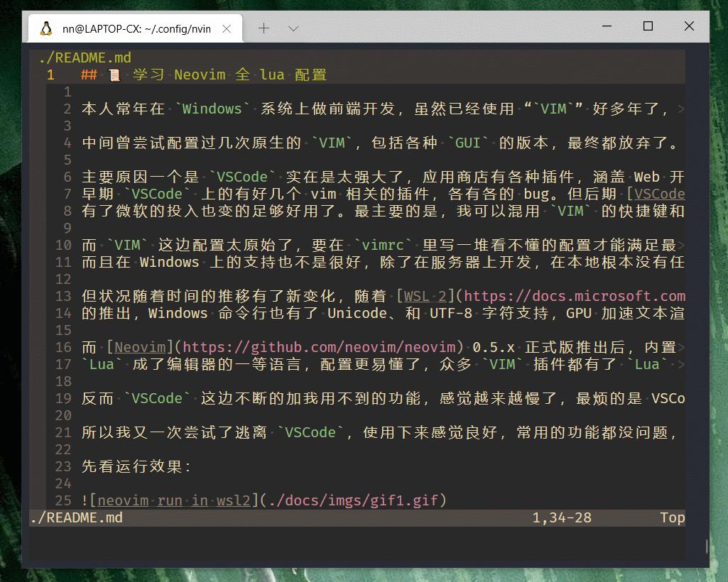Screen dimensions: 728x582
Task: Click line number 25 in the gutter
Action: click(63, 500)
